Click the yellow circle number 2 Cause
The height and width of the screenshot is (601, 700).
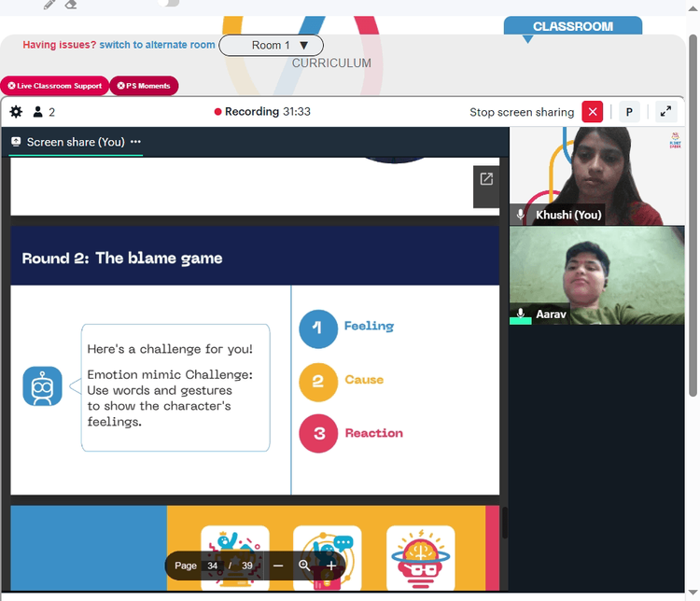[x=318, y=383]
